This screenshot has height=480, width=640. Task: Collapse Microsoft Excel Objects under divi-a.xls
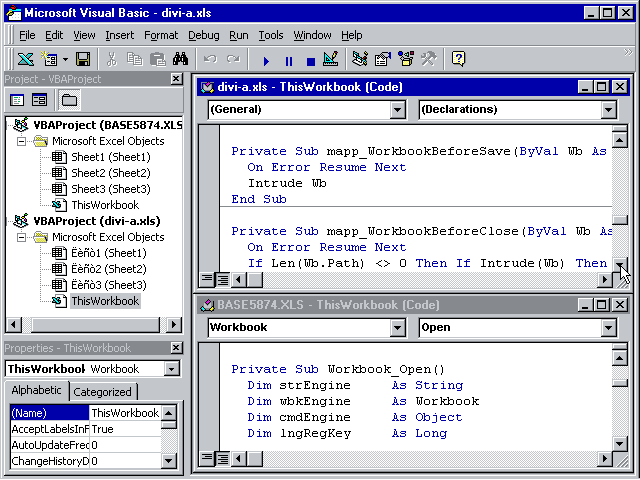click(21, 237)
